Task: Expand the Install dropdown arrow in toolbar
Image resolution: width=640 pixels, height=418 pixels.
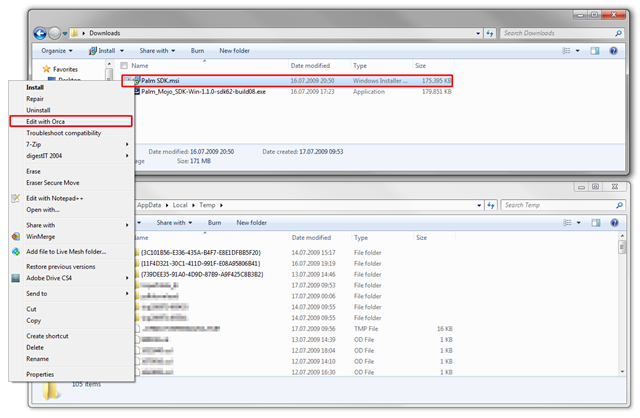Action: pos(122,51)
